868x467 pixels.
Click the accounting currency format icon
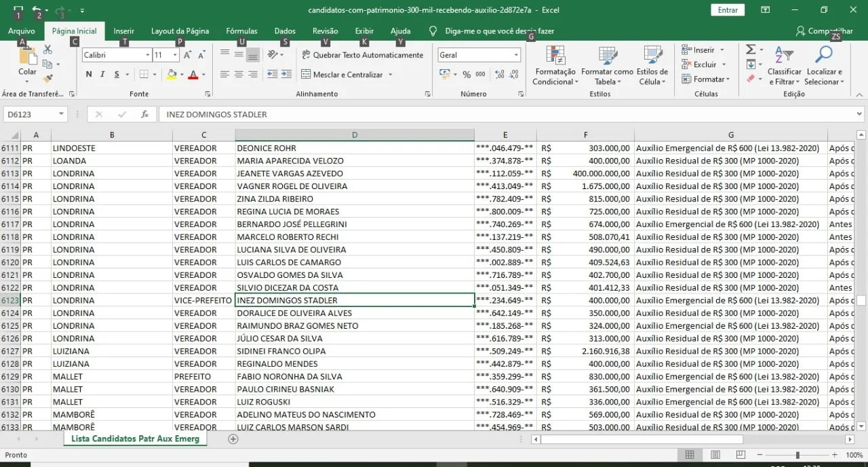click(445, 75)
